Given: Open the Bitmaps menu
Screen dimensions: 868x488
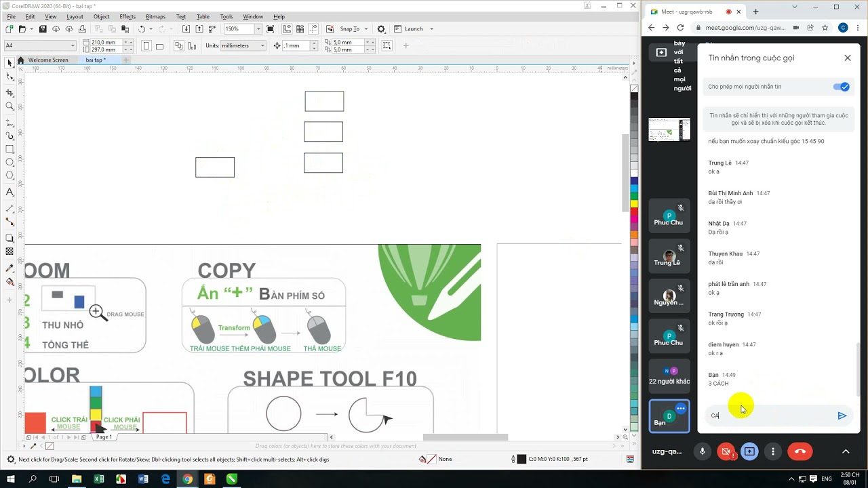Looking at the screenshot, I should [x=155, y=16].
